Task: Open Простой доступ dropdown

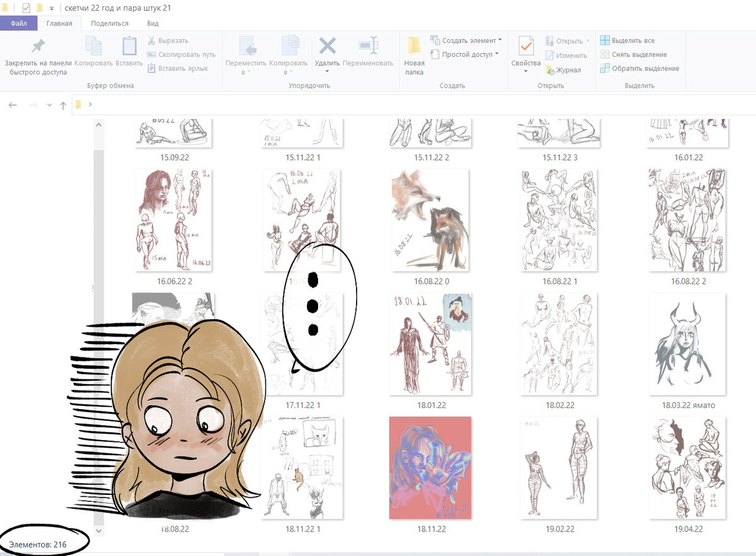Action: [465, 54]
